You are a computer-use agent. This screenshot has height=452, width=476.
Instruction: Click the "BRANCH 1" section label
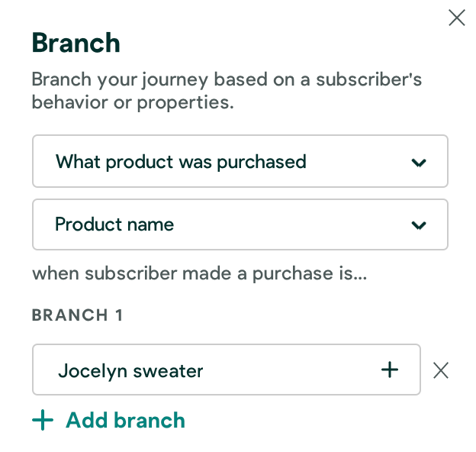coord(78,315)
